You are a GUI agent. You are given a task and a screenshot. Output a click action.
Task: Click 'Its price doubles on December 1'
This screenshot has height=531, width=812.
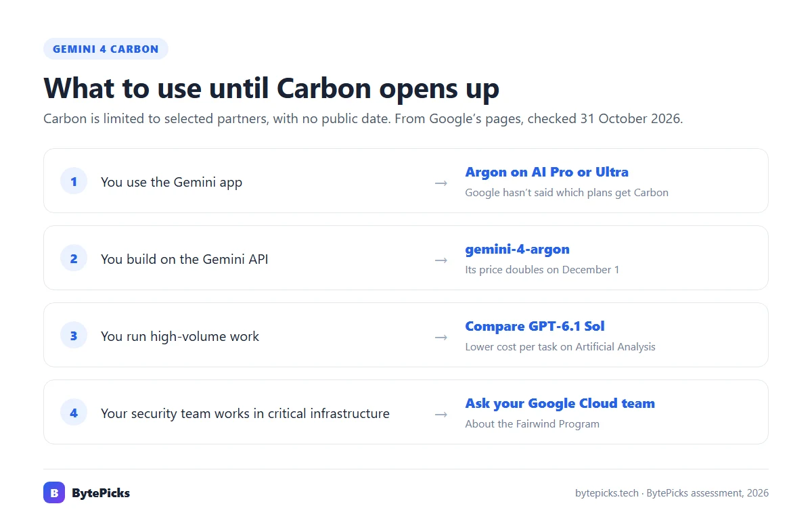click(542, 270)
